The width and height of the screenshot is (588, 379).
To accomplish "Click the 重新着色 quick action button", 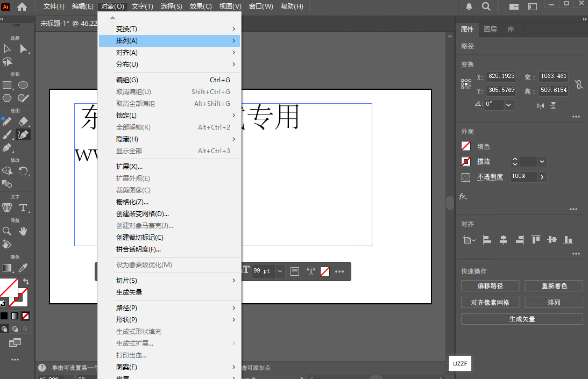I will pyautogui.click(x=554, y=285).
